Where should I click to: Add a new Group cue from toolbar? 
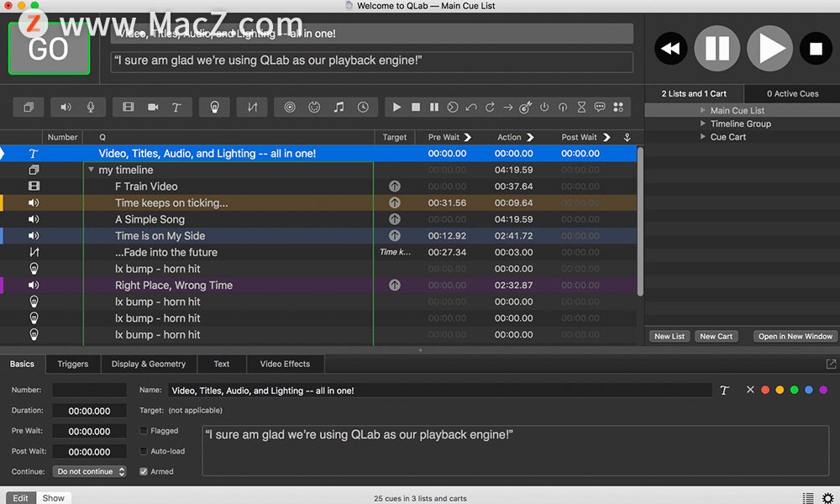tap(29, 108)
